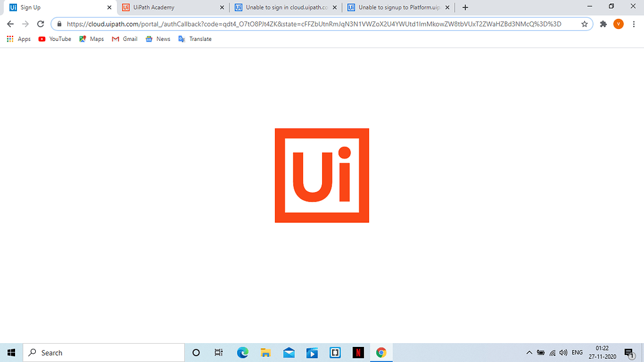Switch to Unable to sign in cloud.uipath tab
The width and height of the screenshot is (644, 362).
[x=286, y=8]
